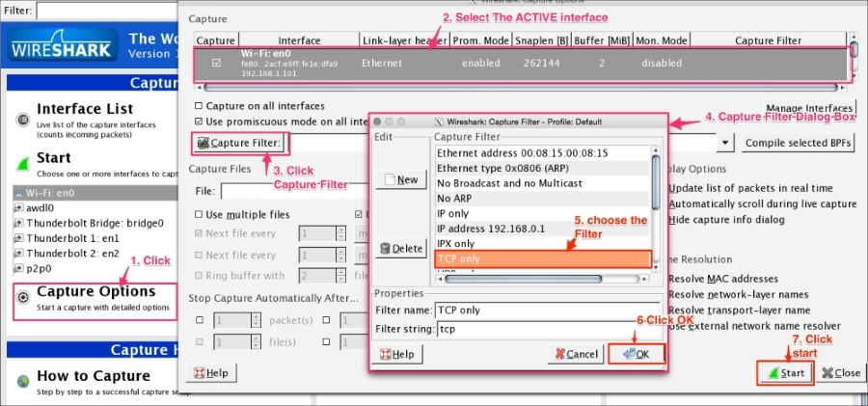Screen dimensions: 868x406
Task: Select Ethernet address 00:08:15:00:08:15 filter
Action: pos(542,153)
